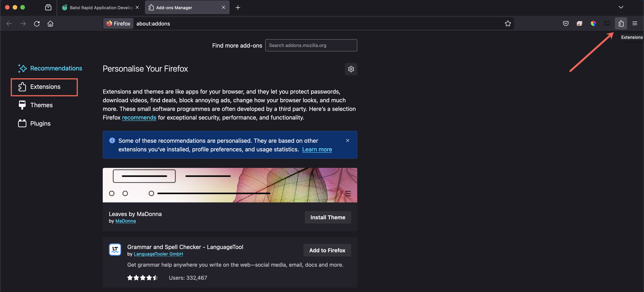This screenshot has height=292, width=644.
Task: Click the Search addons.mozilla.org field
Action: [311, 45]
